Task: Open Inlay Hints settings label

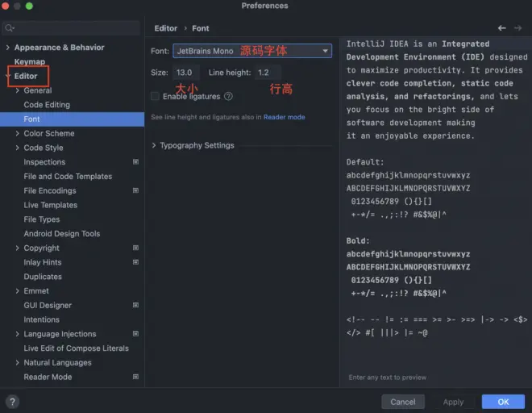Action: tap(43, 262)
